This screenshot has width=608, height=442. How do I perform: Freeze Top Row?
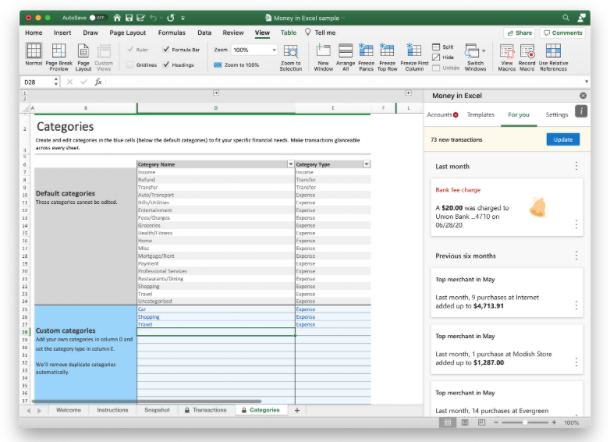click(387, 57)
